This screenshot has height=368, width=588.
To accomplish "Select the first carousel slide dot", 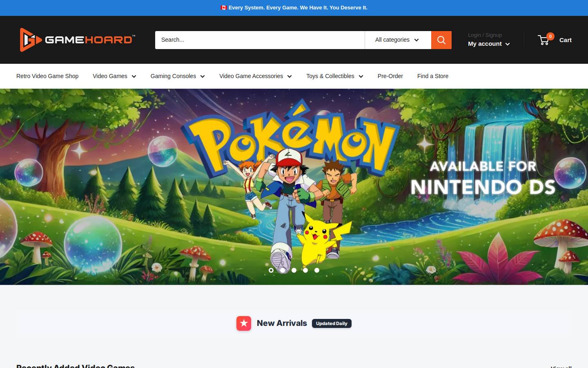I will pyautogui.click(x=271, y=270).
